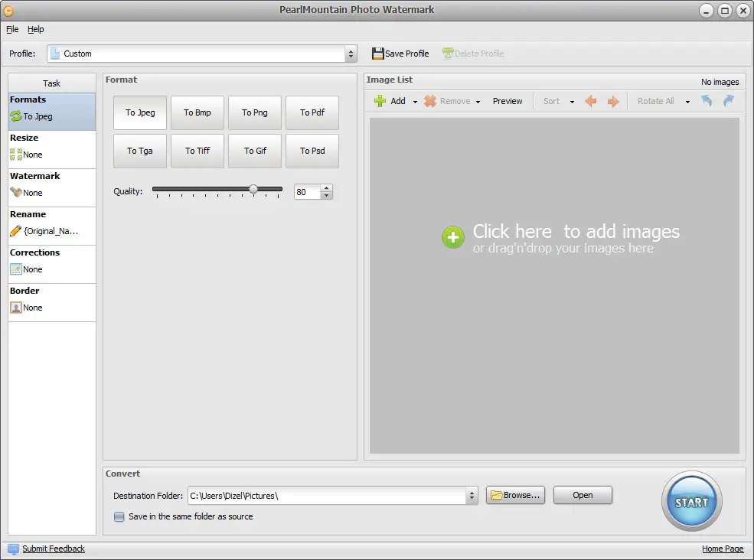Open Destination Folder dropdown arrows
754x560 pixels.
point(472,496)
